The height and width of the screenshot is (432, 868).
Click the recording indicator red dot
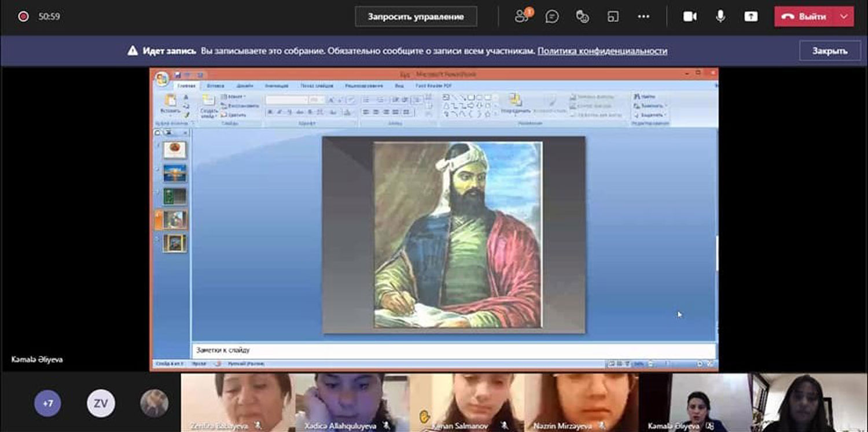23,17
